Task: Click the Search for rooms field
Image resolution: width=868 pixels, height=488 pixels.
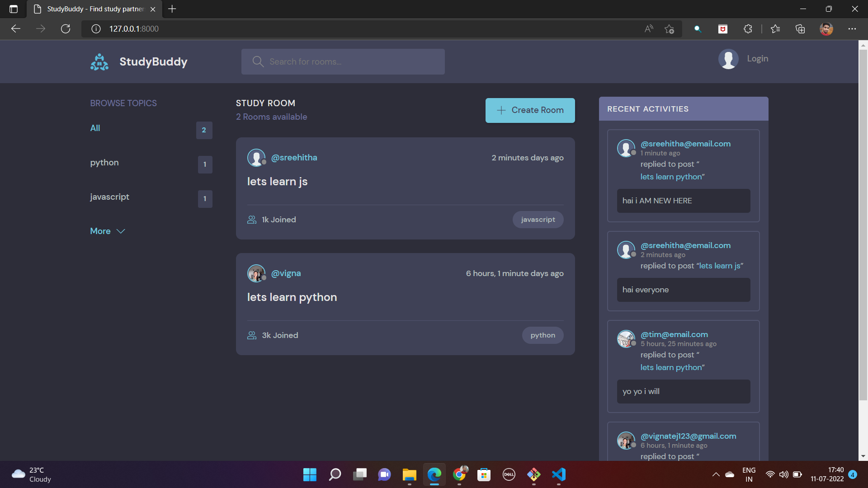Action: [343, 62]
